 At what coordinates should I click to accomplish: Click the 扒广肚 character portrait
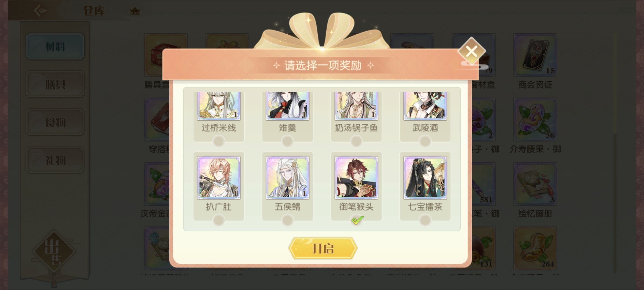(x=219, y=178)
